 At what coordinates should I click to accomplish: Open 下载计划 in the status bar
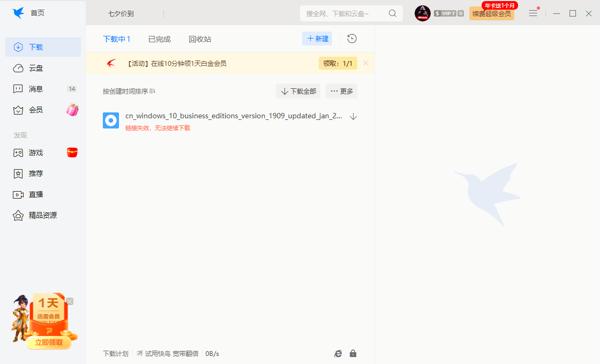[x=116, y=354]
